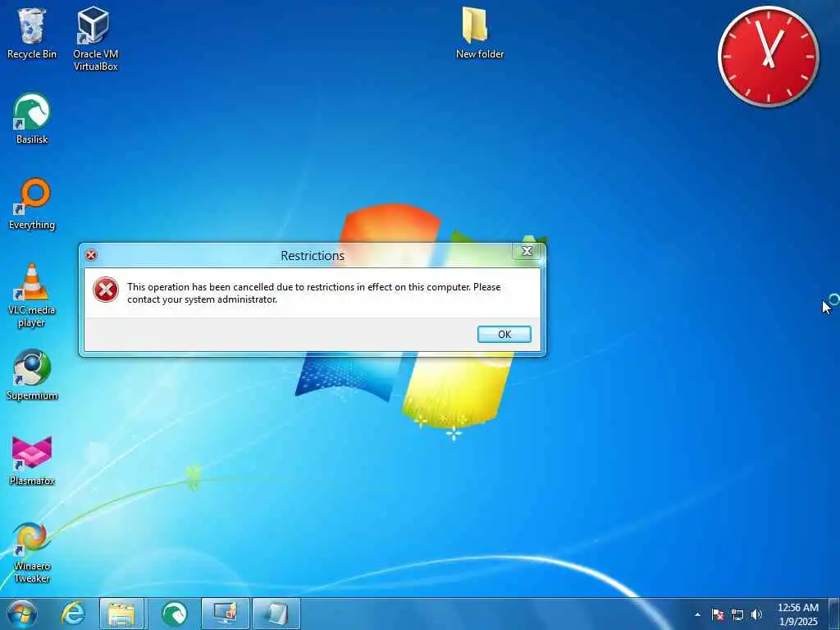Screen dimensions: 840x630
Task: Open the Action Center flag icon
Action: click(x=718, y=614)
